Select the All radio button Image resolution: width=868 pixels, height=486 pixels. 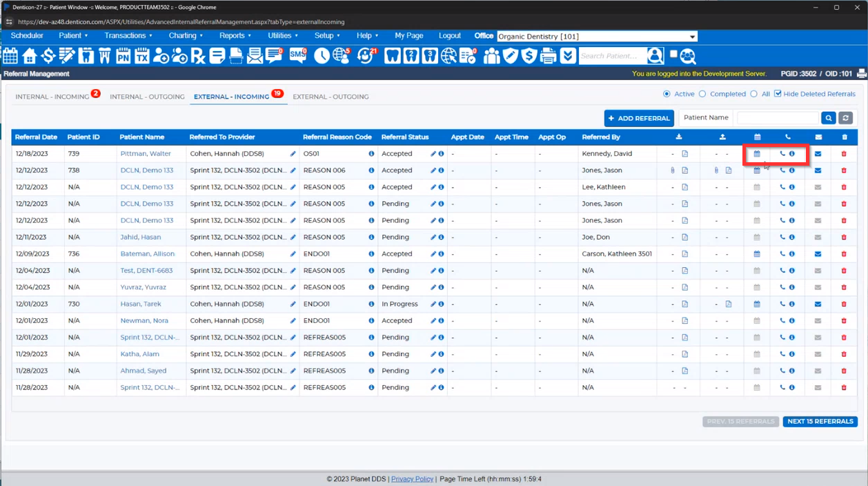[754, 94]
